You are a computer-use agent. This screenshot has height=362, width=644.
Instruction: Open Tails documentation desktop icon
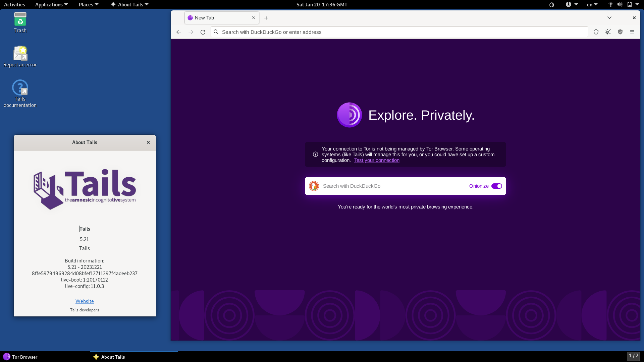point(20,93)
